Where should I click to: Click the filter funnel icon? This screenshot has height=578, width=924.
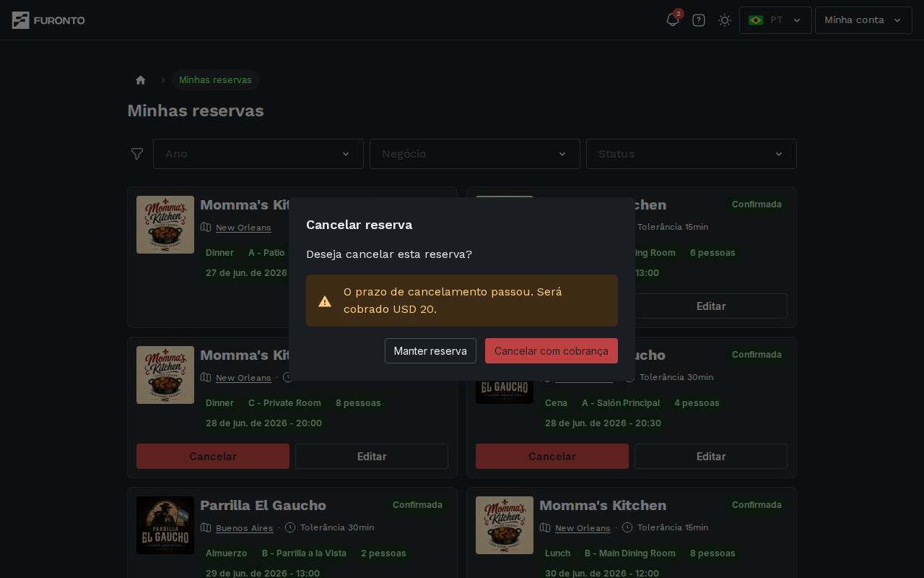pyautogui.click(x=137, y=154)
